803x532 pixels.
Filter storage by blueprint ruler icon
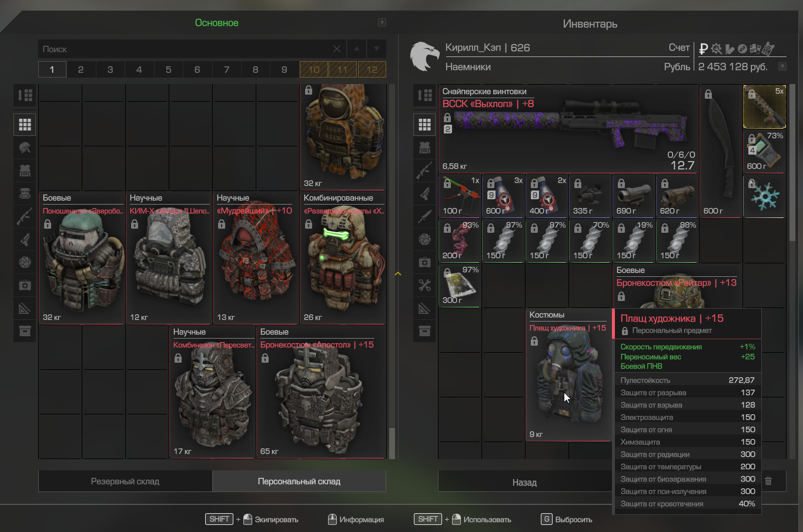(25, 308)
